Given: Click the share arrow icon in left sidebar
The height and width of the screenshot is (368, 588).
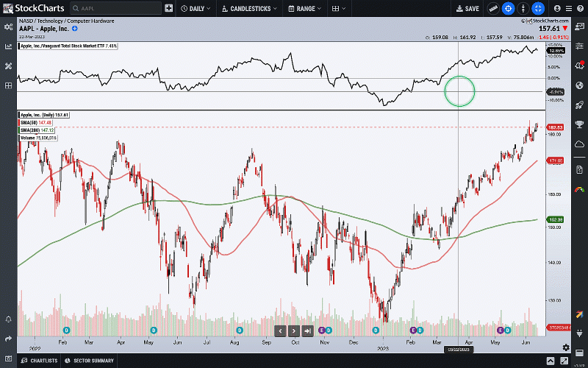Looking at the screenshot, I should click(x=8, y=339).
